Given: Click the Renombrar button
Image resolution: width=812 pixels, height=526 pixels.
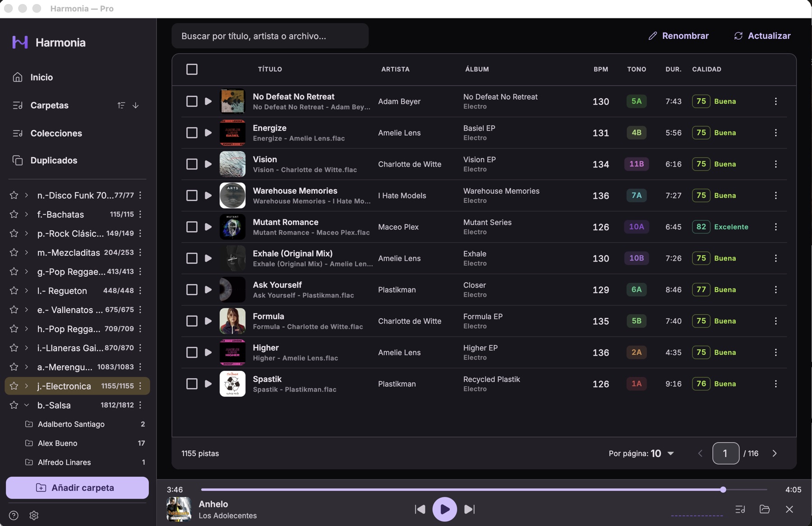Looking at the screenshot, I should pyautogui.click(x=678, y=36).
